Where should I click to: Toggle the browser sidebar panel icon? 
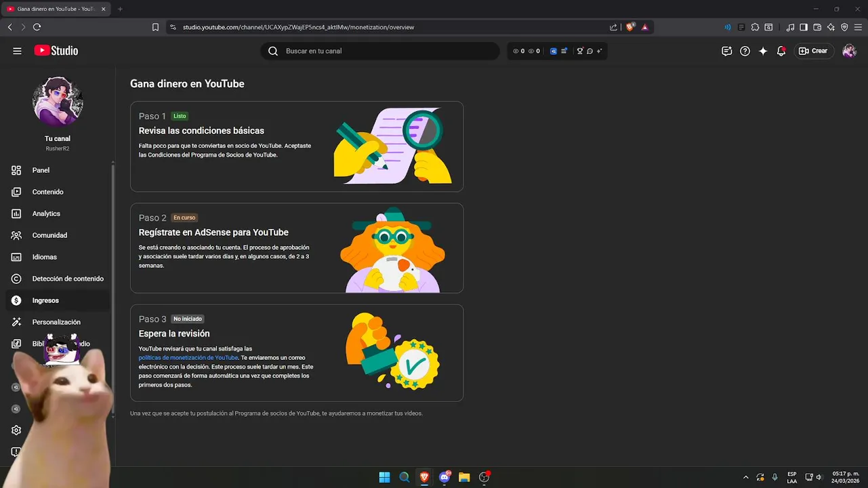coord(804,27)
